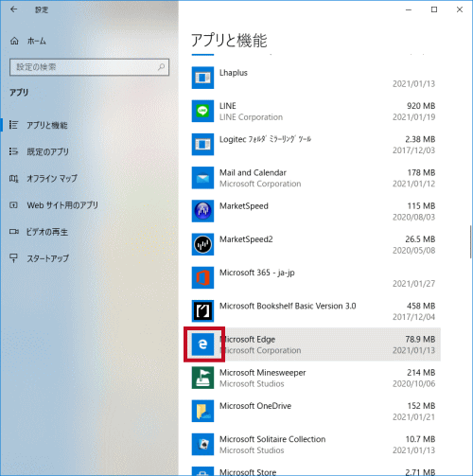Click the app list vertical scrollbar
The image size is (473, 476).
tap(470, 242)
